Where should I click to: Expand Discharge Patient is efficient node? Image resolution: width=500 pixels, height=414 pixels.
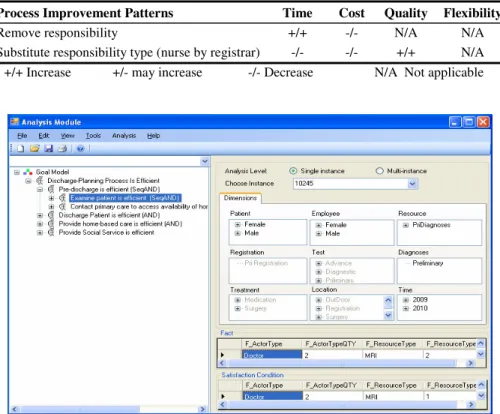(40, 216)
